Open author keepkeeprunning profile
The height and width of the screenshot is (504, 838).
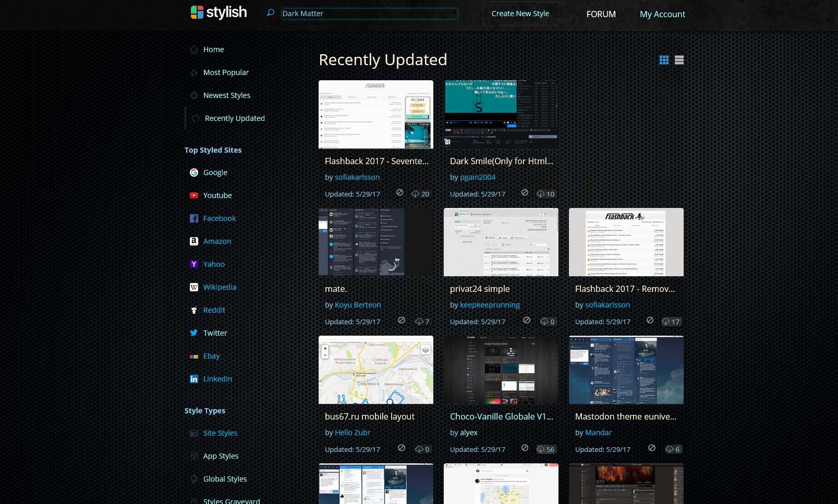tap(490, 305)
